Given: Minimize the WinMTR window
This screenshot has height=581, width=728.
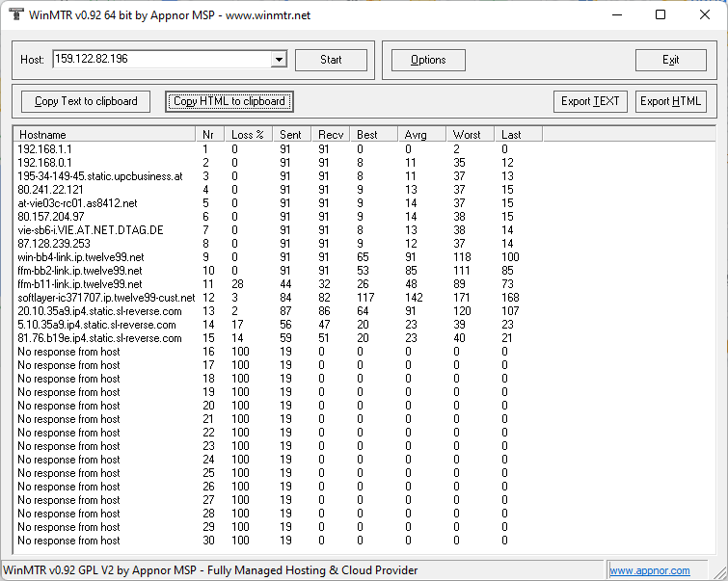Looking at the screenshot, I should tap(617, 14).
